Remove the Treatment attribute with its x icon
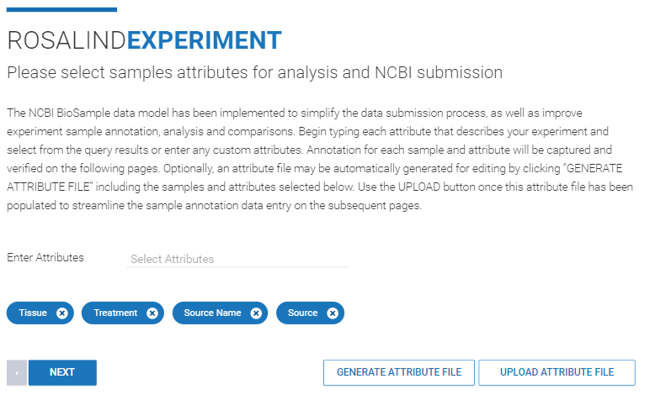The width and height of the screenshot is (650, 400). [152, 313]
